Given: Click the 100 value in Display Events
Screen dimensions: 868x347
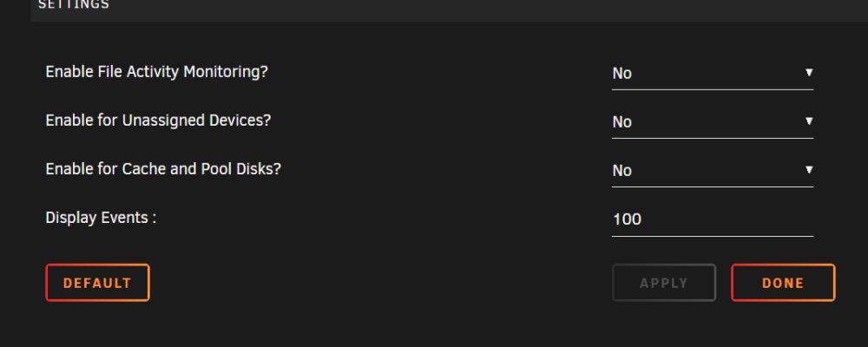Looking at the screenshot, I should coord(628,219).
